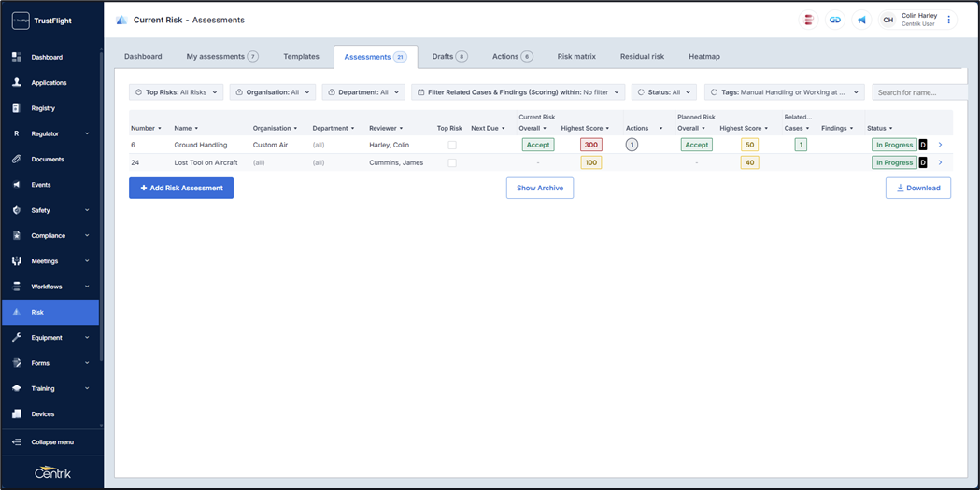Image resolution: width=980 pixels, height=490 pixels.
Task: Open Devices in the sidebar
Action: pyautogui.click(x=43, y=414)
